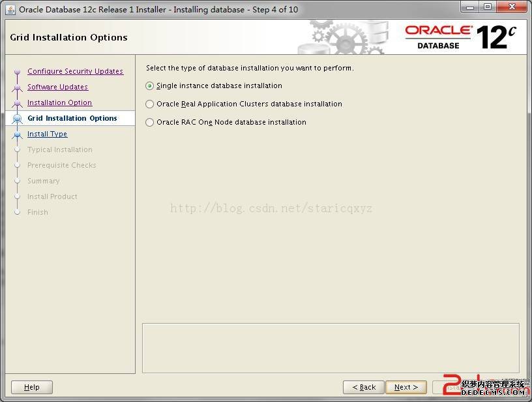Go back with the Back button
The height and width of the screenshot is (402, 532).
click(363, 387)
